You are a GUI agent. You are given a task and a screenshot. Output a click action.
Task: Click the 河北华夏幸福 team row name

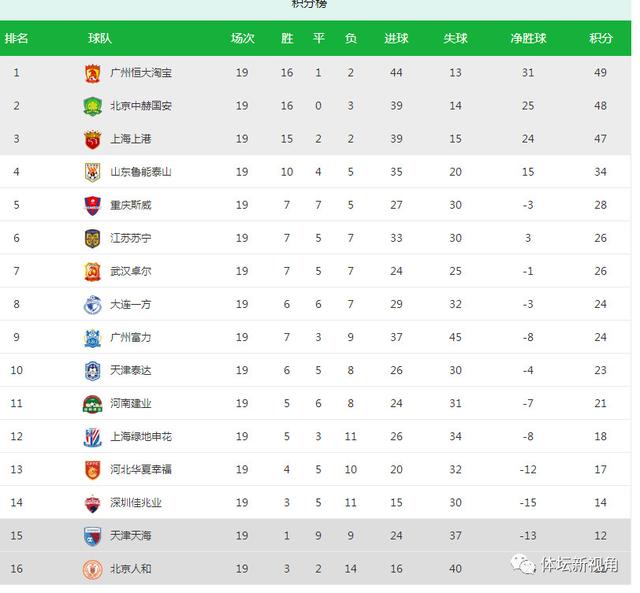pyautogui.click(x=141, y=470)
